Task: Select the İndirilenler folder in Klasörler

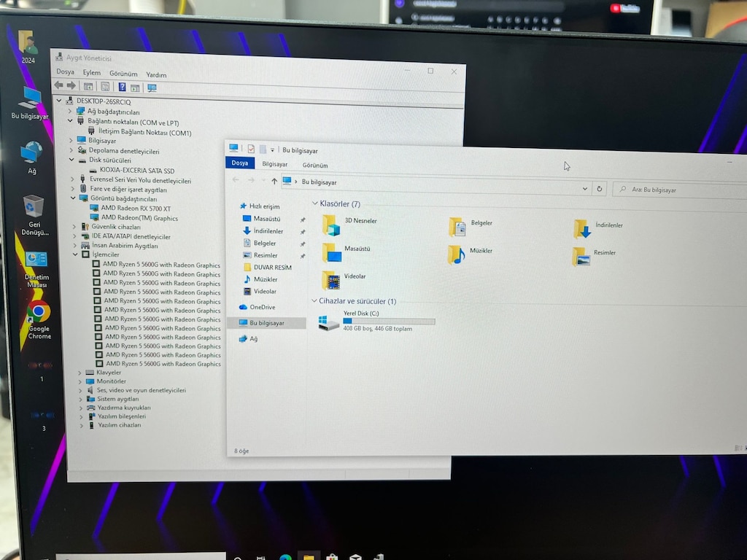Action: tap(598, 228)
